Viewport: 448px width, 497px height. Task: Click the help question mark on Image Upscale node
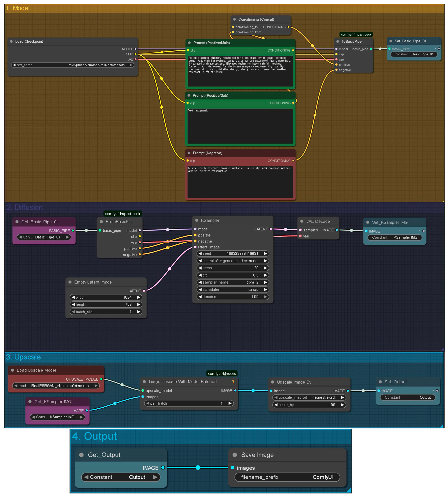pyautogui.click(x=233, y=382)
